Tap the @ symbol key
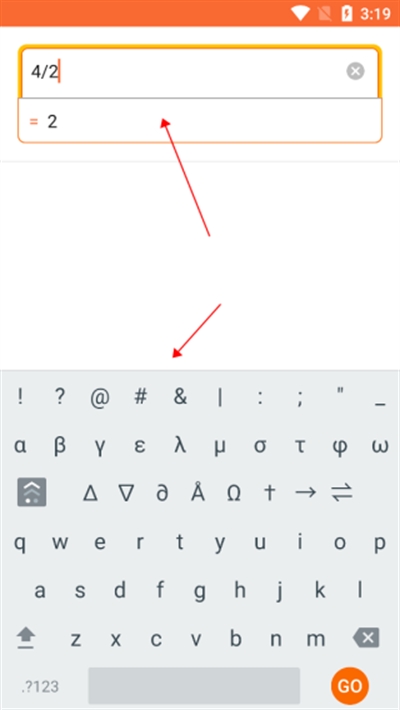This screenshot has width=400, height=710. point(100,398)
